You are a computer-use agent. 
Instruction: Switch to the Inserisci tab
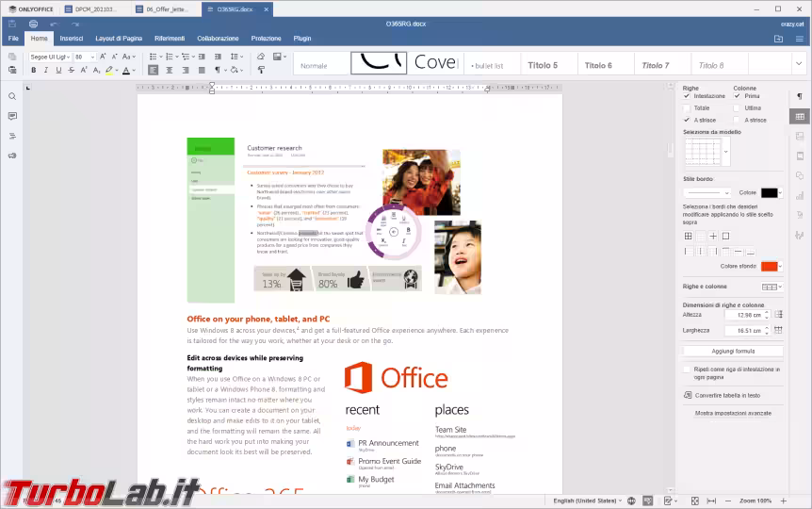tap(72, 39)
